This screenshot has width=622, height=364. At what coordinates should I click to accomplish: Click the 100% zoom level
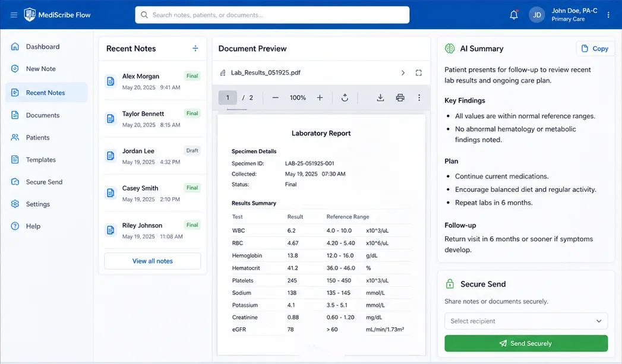click(x=298, y=97)
